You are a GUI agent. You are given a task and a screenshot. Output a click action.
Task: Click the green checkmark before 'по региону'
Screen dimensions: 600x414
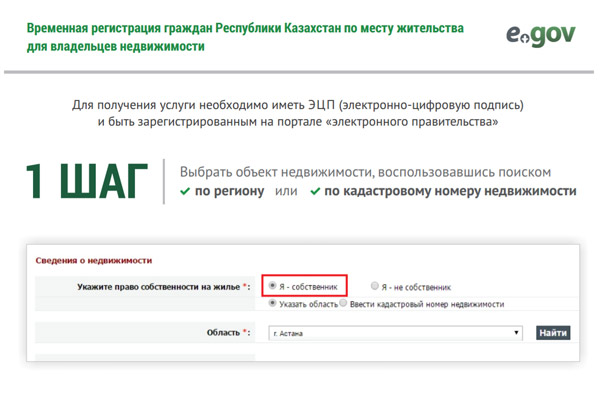point(185,191)
